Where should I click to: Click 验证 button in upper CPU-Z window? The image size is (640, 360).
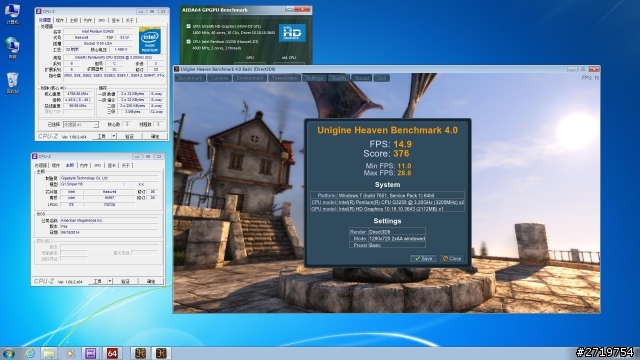click(129, 136)
